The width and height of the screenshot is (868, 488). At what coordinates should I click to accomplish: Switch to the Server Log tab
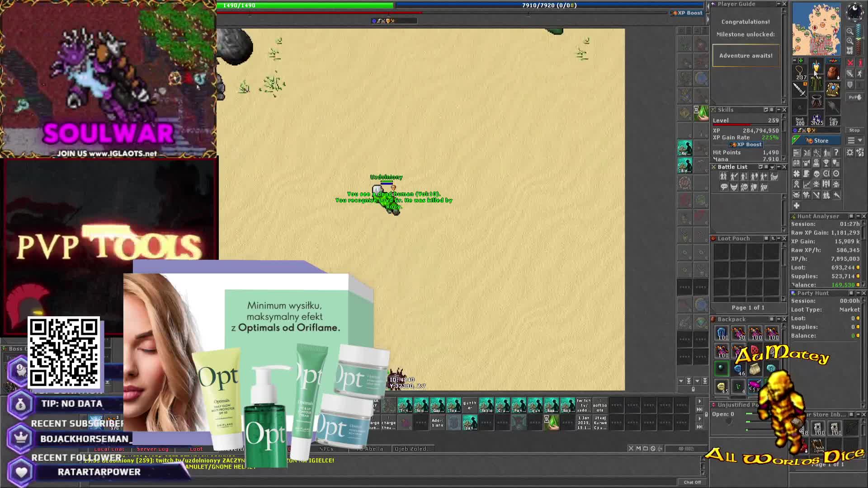pos(152,449)
